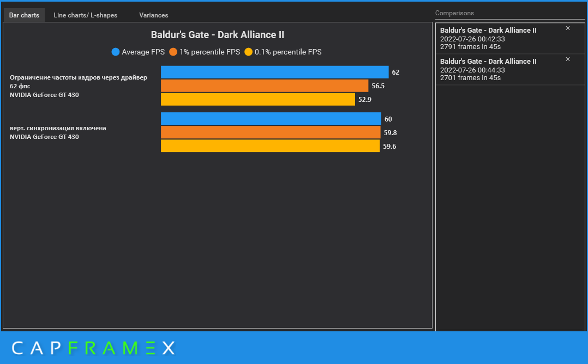This screenshot has width=588, height=364.
Task: Toggle 0.1% percentile FPS yellow legend circle
Action: click(x=248, y=52)
